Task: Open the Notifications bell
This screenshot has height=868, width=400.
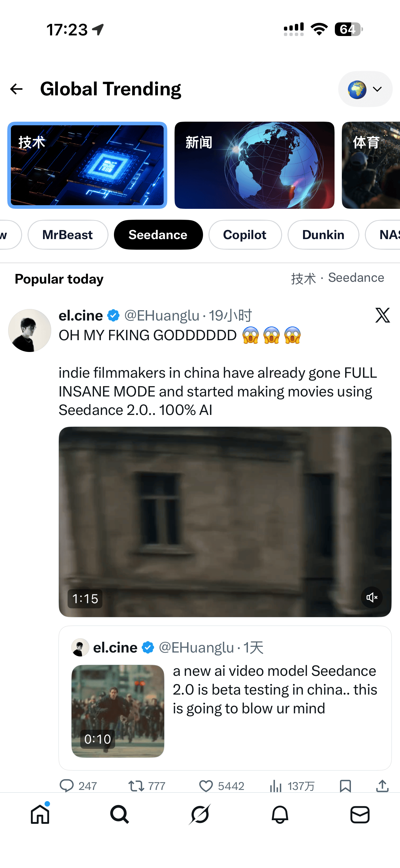Action: (x=280, y=815)
